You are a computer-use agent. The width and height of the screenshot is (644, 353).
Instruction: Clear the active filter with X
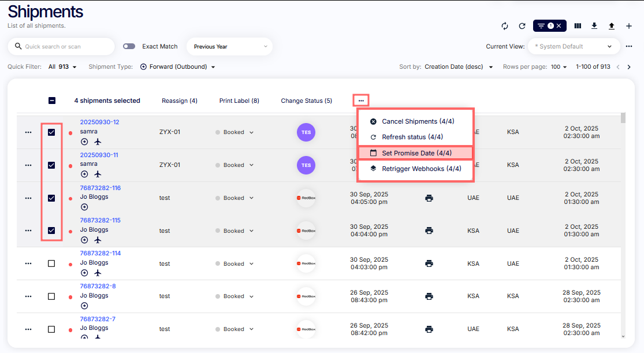pyautogui.click(x=559, y=26)
